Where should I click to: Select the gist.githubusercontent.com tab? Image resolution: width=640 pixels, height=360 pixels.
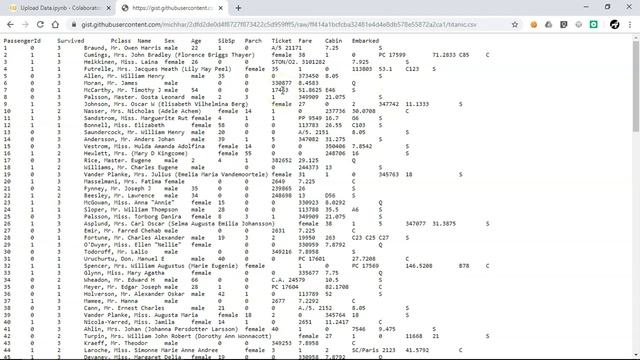pyautogui.click(x=172, y=8)
